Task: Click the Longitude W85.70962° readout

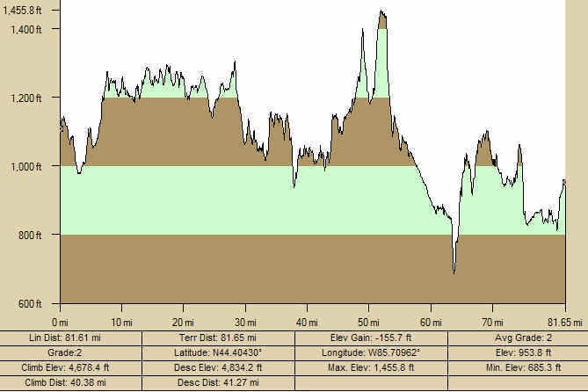Action: 370,352
